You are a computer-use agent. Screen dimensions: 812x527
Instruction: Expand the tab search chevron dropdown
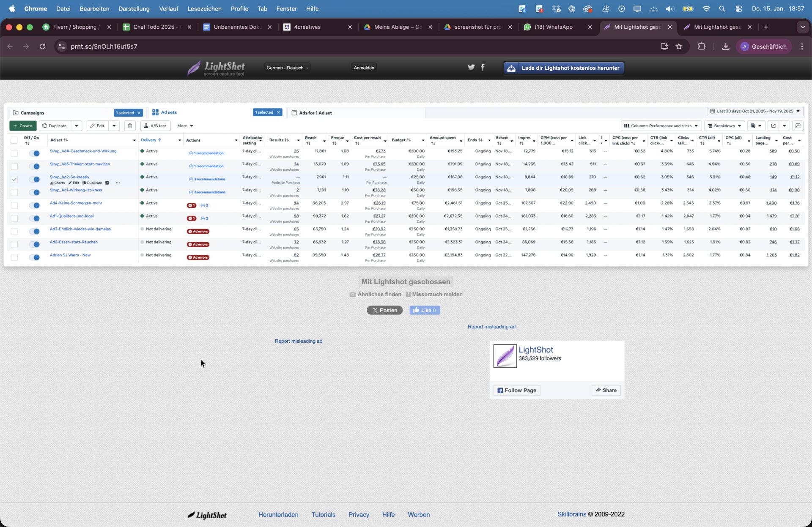click(802, 27)
